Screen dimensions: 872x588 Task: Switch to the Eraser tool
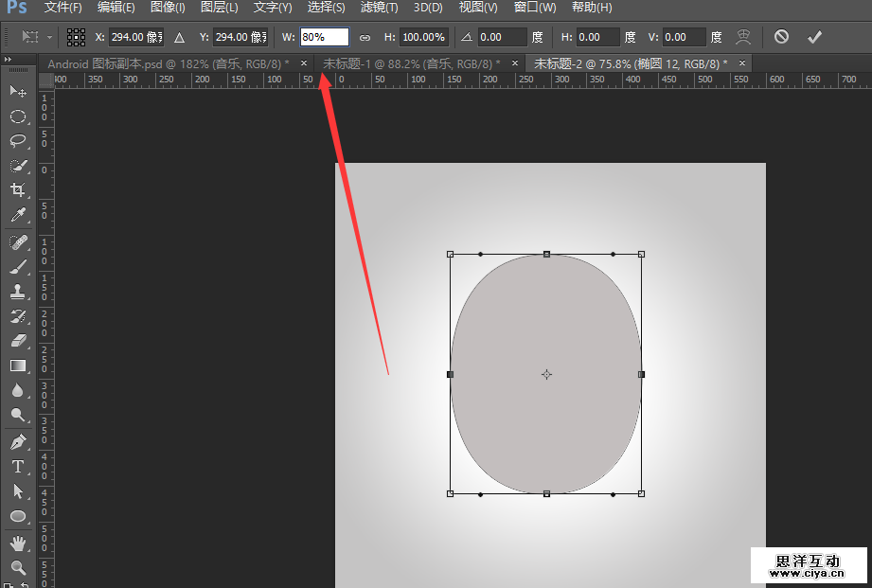point(18,340)
